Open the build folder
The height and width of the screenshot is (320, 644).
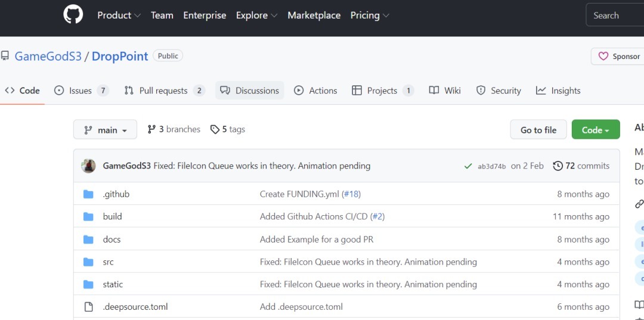click(113, 217)
